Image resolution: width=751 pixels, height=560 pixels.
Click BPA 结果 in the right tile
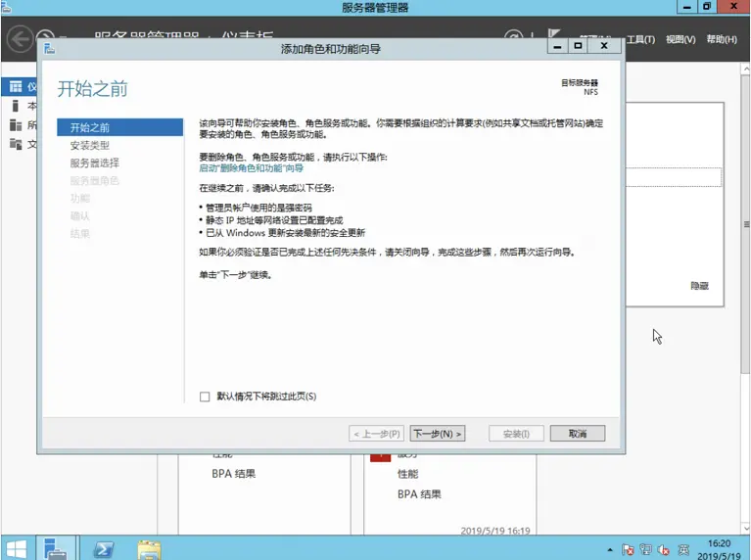[x=419, y=493]
